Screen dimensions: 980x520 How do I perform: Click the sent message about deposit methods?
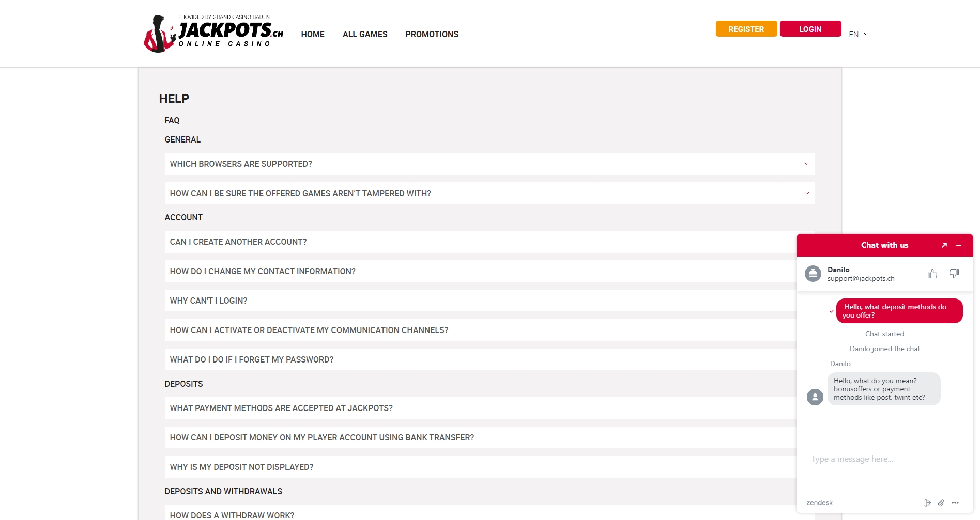coord(899,311)
